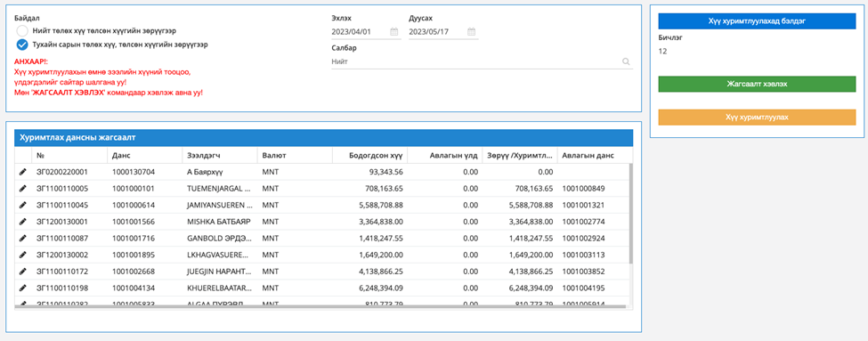Click edit pencil on ЗГ1100110087 row
The height and width of the screenshot is (341, 868).
pyautogui.click(x=22, y=238)
